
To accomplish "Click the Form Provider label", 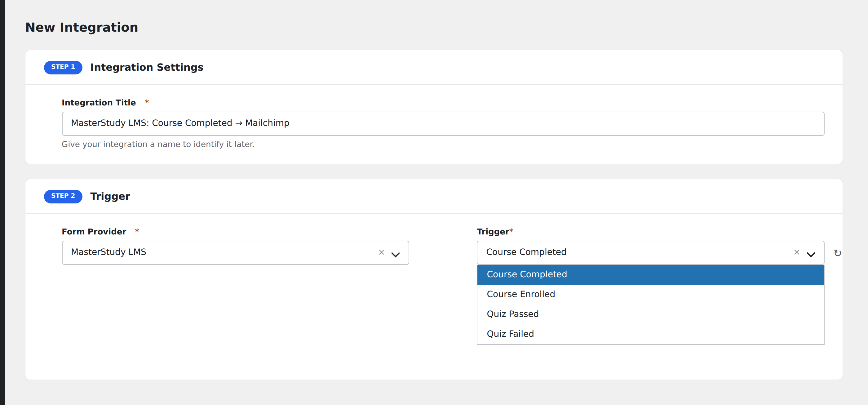I will pyautogui.click(x=94, y=232).
